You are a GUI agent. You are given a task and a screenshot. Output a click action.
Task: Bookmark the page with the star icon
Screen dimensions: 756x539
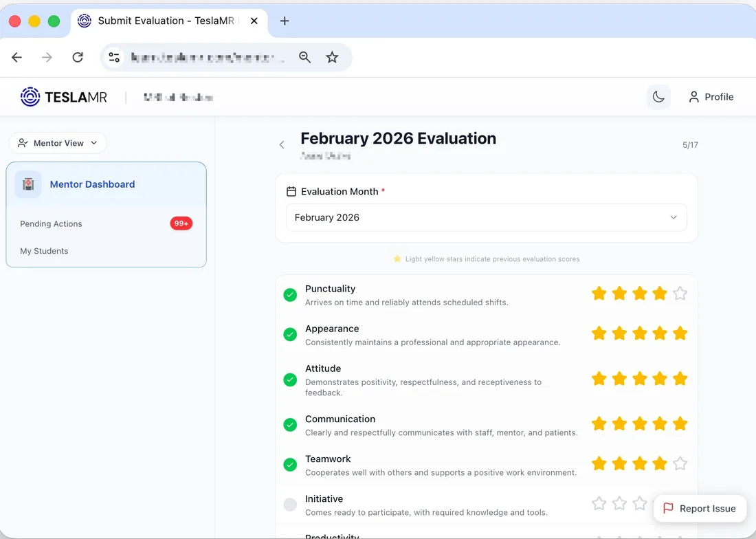tap(332, 57)
